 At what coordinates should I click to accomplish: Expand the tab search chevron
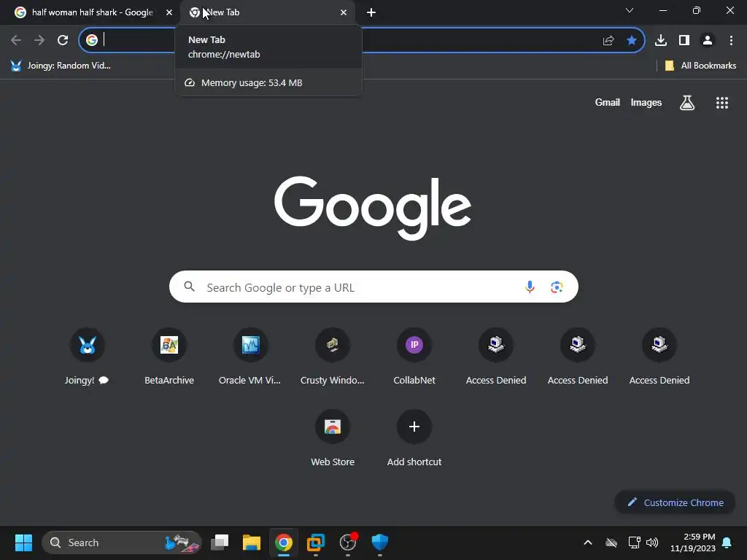630,10
